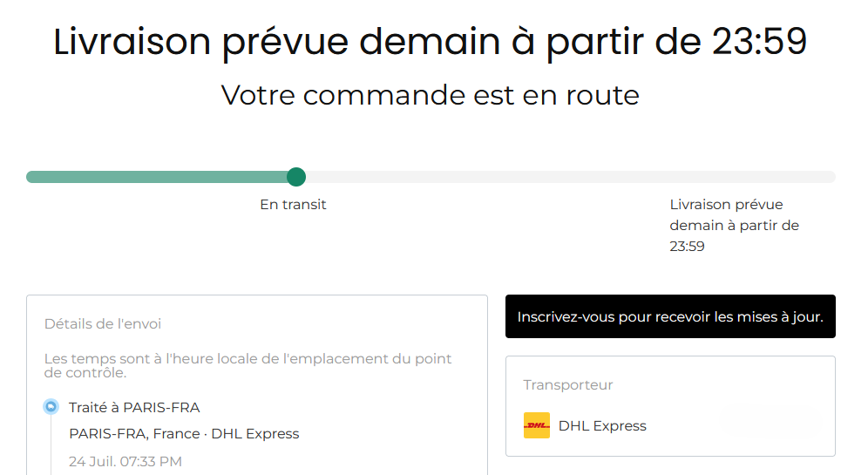Click the PARIS-FRA, France · DHL Express location line
This screenshot has width=868, height=475.
point(184,434)
